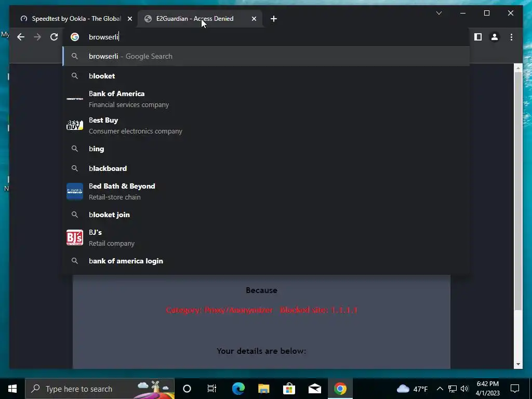Click the Best Buy logo icon
The height and width of the screenshot is (399, 532).
pyautogui.click(x=75, y=125)
